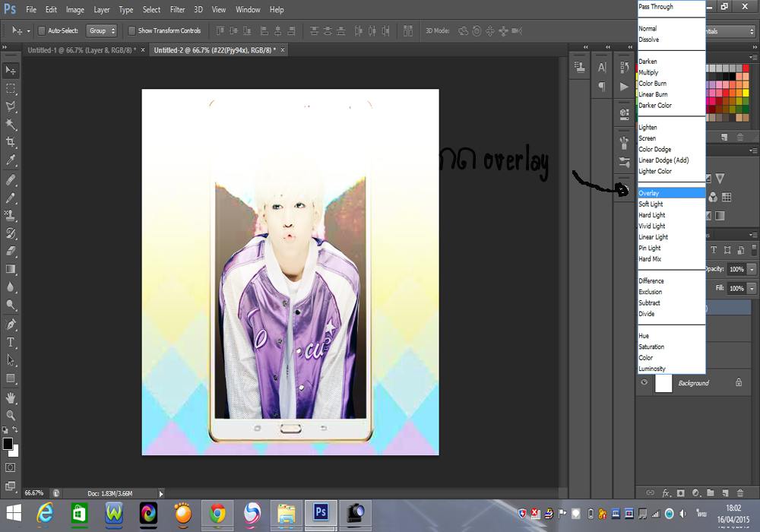Expand the Fill value dropdown arrow

(752, 289)
